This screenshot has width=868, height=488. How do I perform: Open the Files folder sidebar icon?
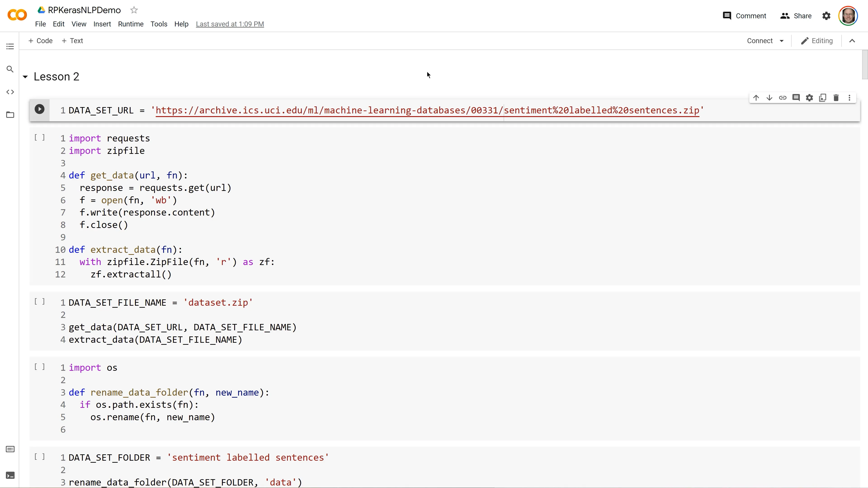click(x=10, y=115)
